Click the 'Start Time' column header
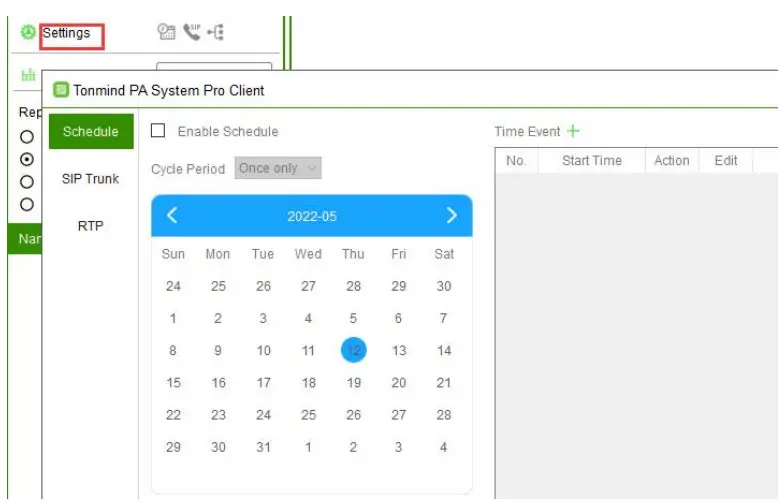 (x=592, y=160)
